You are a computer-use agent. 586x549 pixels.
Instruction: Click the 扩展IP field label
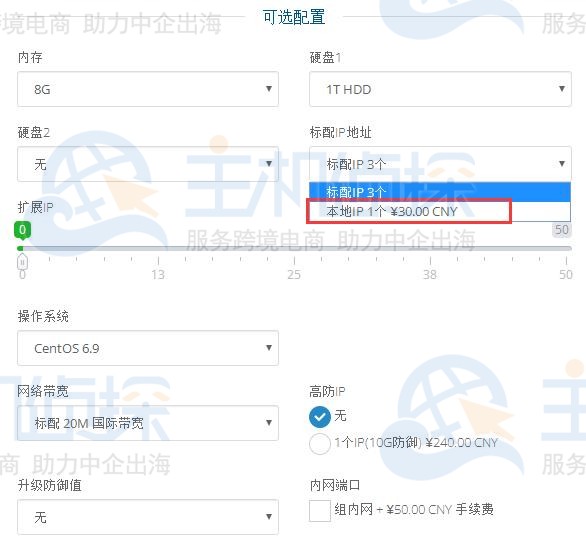click(x=36, y=207)
